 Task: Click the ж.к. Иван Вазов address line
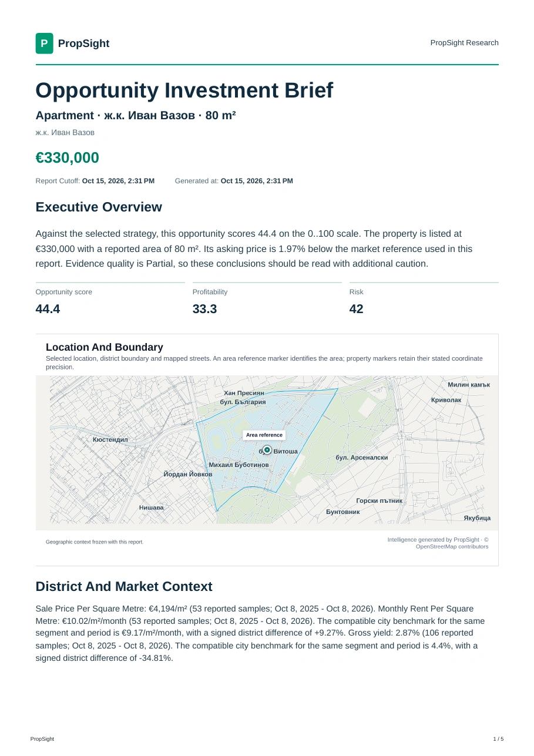pyautogui.click(x=65, y=133)
